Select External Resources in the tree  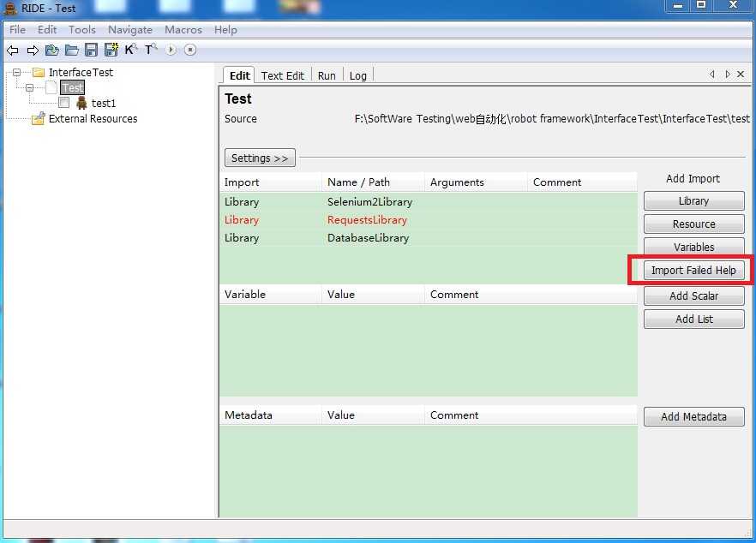click(93, 118)
